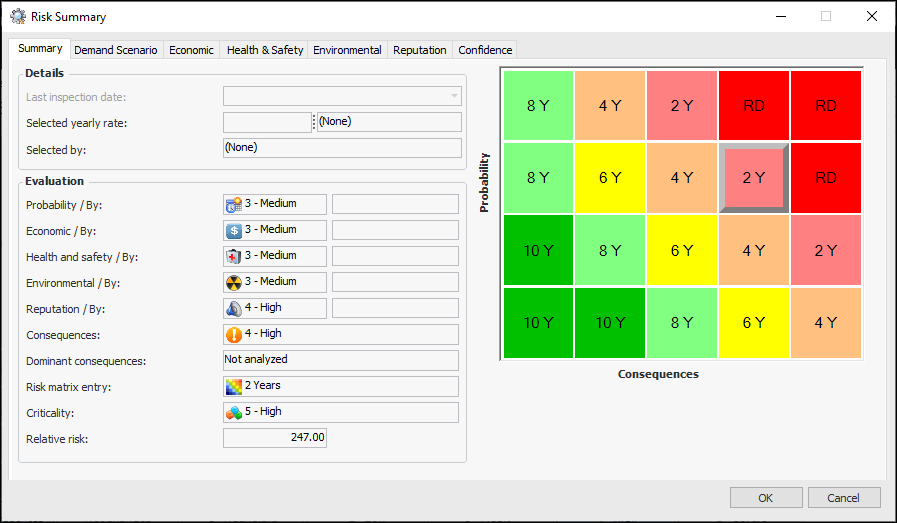Click the Consequences orange warning icon
The height and width of the screenshot is (523, 897).
[233, 335]
